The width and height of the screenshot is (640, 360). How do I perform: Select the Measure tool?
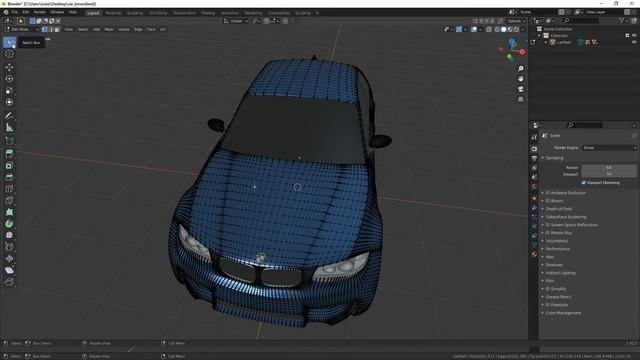click(x=9, y=128)
